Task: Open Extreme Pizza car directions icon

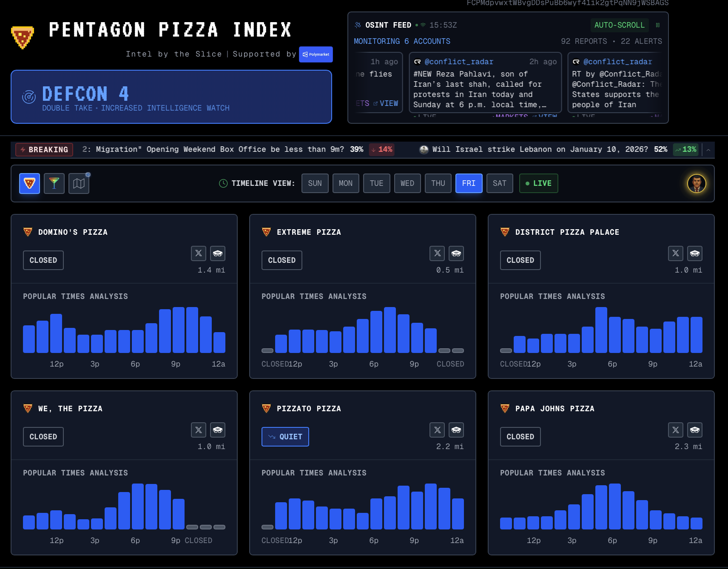Action: click(456, 253)
